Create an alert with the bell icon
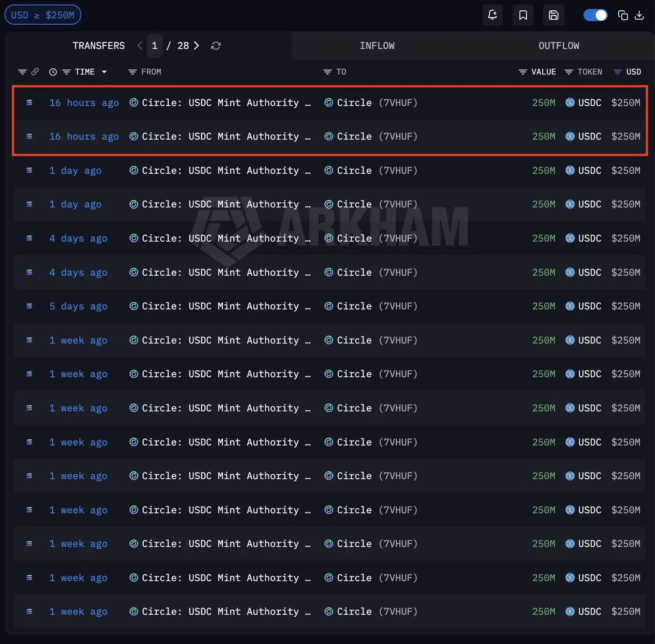The width and height of the screenshot is (655, 644). coord(492,15)
